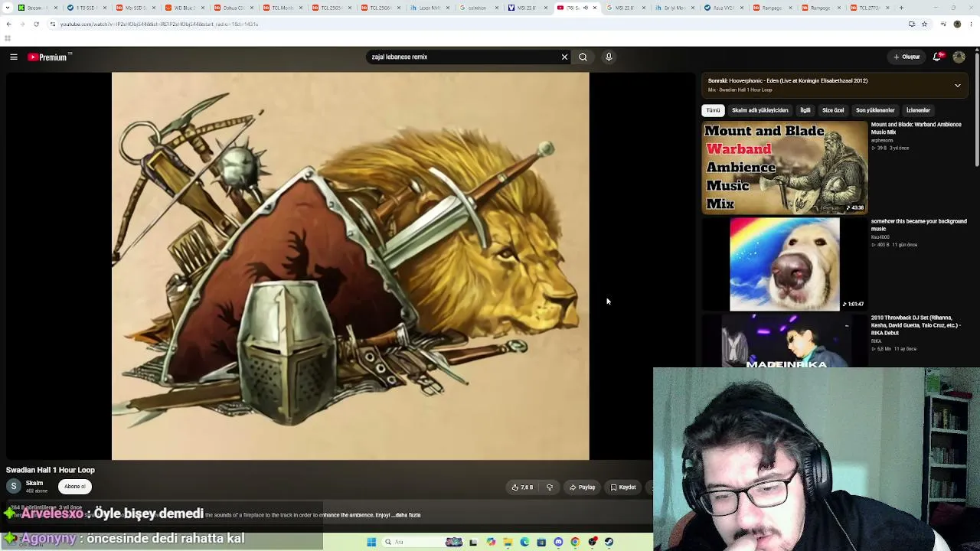Open Task View from the taskbar

pos(473,542)
